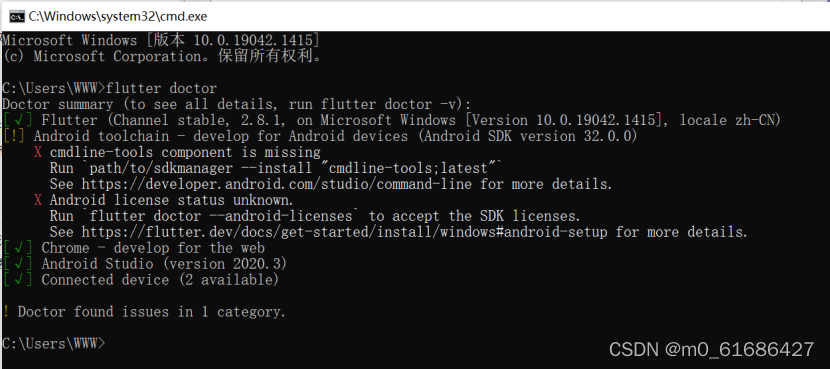Screen dimensions: 830x369
Task: Click the red X before Android license status
Action: pos(38,200)
